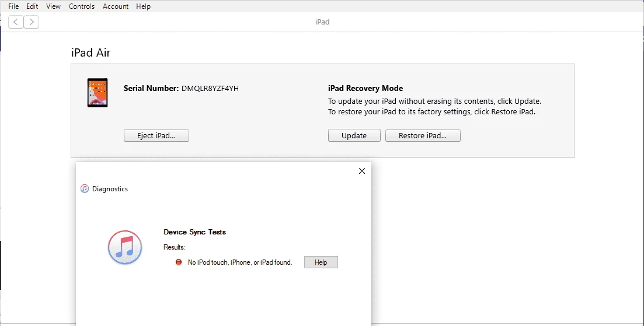Click the 'To restore your iPad to its factory settings' text

431,111
